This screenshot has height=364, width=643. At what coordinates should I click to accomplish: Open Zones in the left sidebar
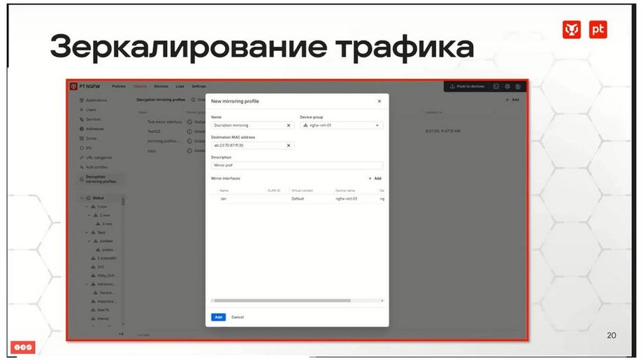(x=88, y=138)
